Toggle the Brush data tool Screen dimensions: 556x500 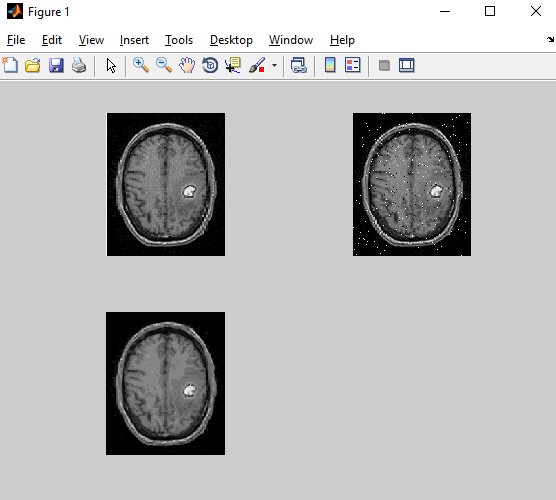tap(257, 65)
